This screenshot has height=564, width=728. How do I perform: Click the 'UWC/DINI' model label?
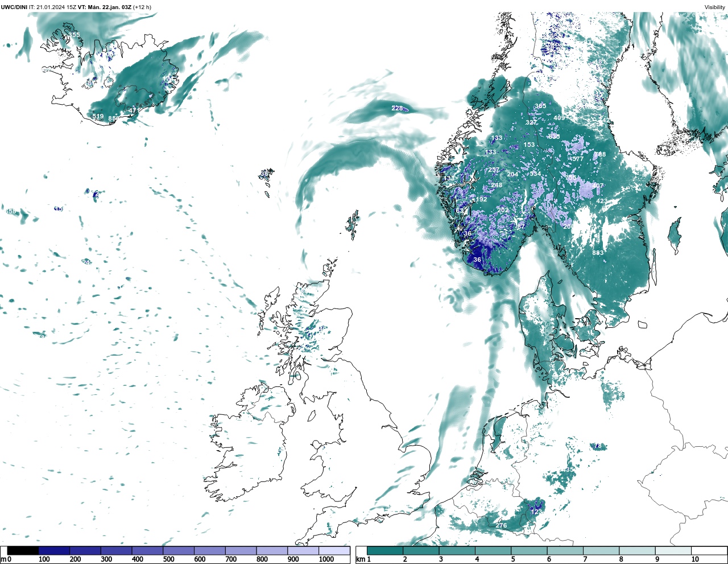14,7
